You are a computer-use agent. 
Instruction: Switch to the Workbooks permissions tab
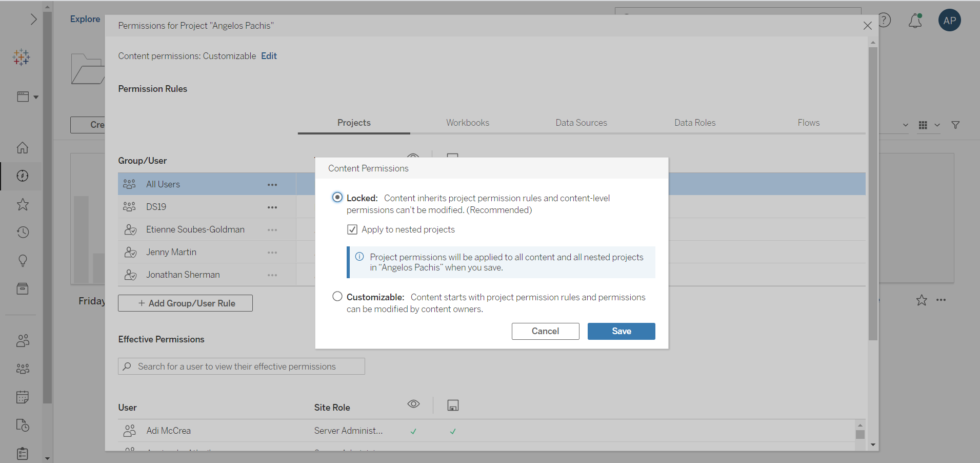(x=467, y=123)
